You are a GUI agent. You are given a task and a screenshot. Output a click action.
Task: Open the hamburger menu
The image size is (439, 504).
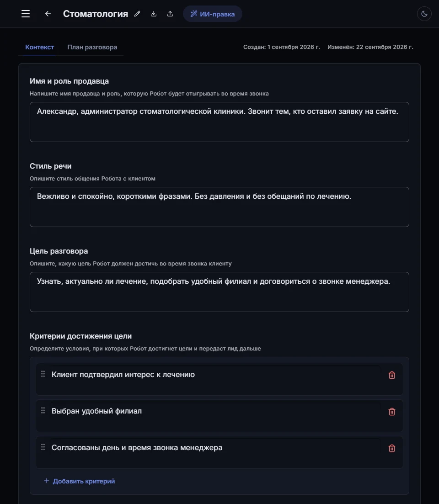(26, 14)
